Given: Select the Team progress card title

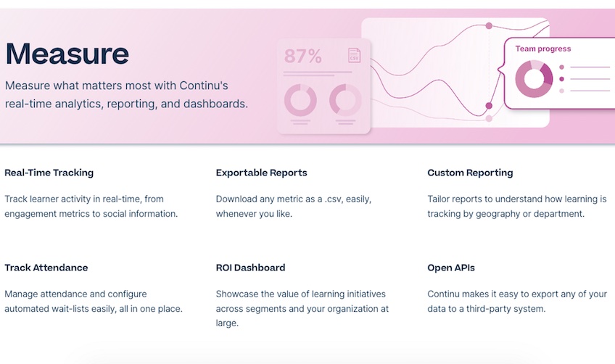Looking at the screenshot, I should pos(542,49).
